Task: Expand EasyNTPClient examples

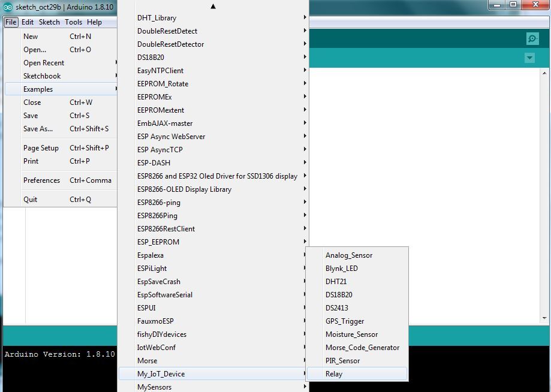Action: coord(213,71)
